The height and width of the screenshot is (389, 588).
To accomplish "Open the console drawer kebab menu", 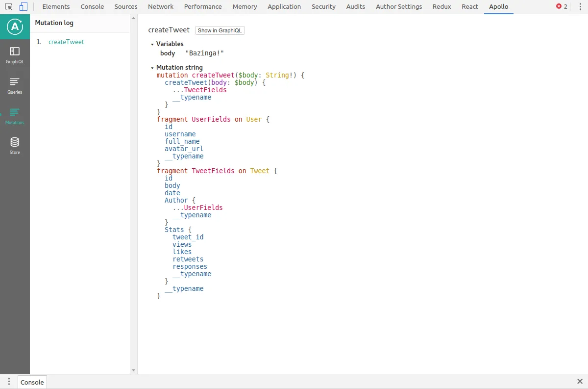I will pos(9,382).
